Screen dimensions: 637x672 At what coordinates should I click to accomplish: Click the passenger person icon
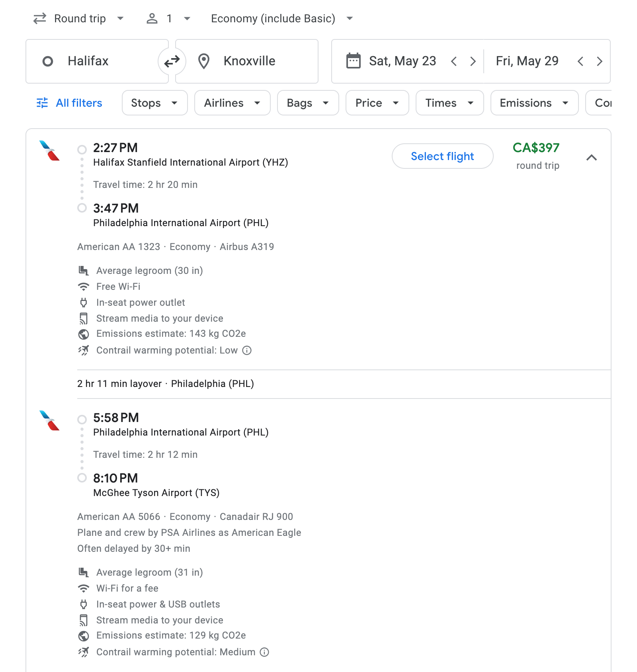(152, 18)
